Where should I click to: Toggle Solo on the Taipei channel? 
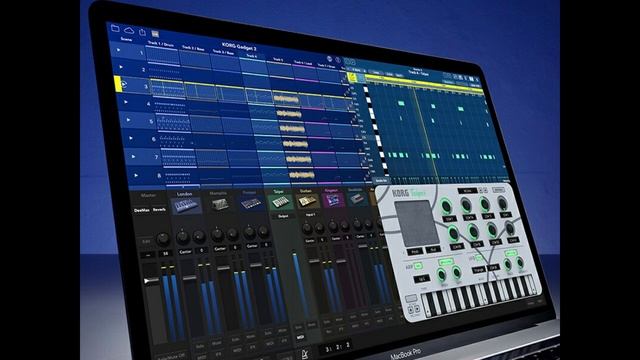(x=300, y=327)
